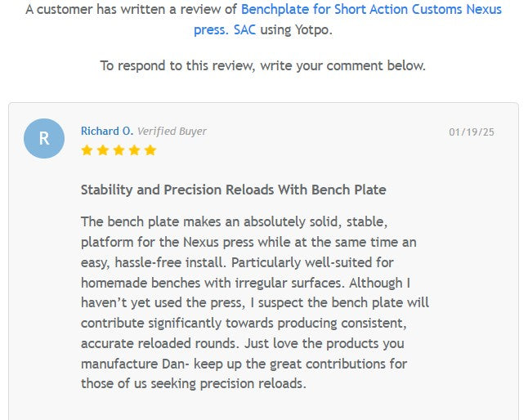
Task: Click the Verified Buyer label
Action: [172, 131]
